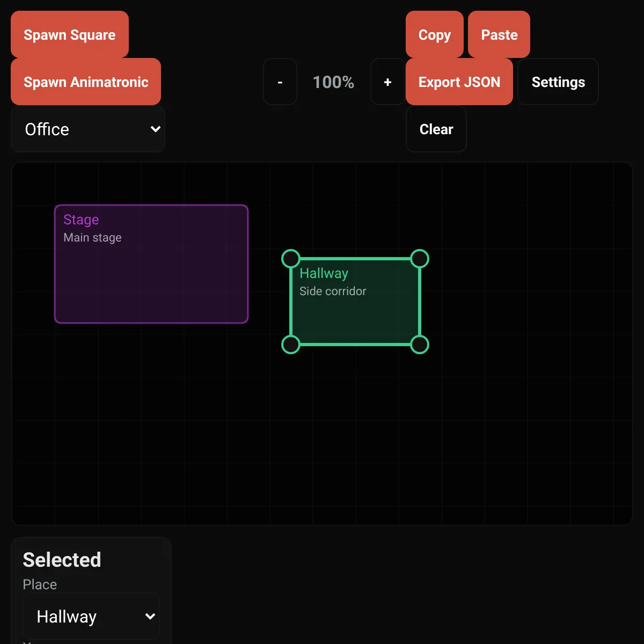Export the layout as JSON
Screen dimensions: 644x644
[x=459, y=82]
